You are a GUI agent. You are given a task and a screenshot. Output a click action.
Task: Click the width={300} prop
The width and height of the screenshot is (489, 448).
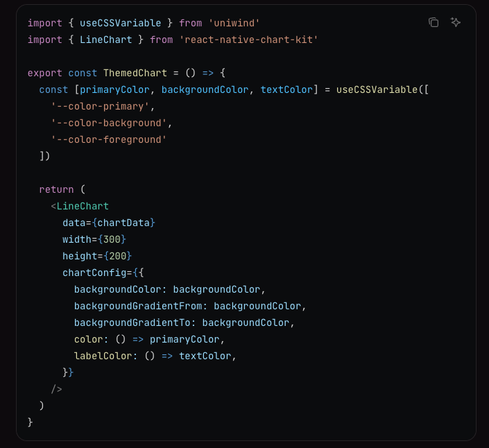click(x=94, y=239)
